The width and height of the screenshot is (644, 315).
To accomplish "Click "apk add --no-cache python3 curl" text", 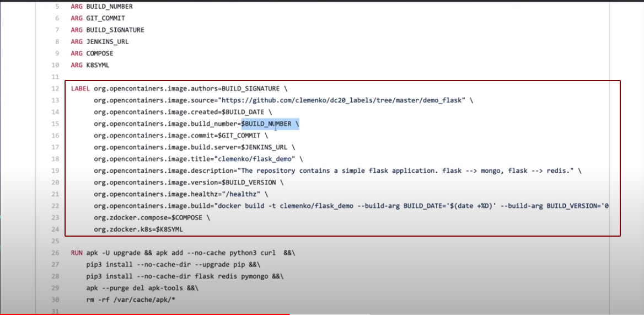I will pyautogui.click(x=215, y=253).
